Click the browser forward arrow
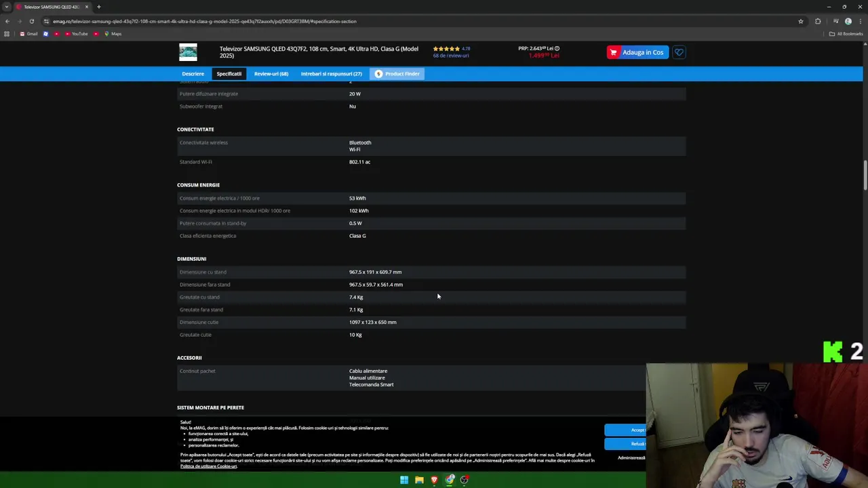The image size is (868, 488). (x=19, y=21)
